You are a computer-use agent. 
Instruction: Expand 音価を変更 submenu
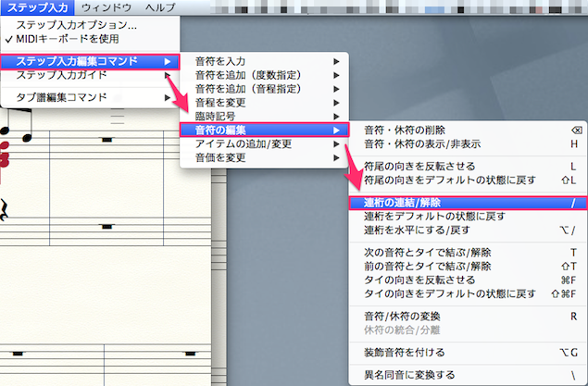pyautogui.click(x=265, y=157)
